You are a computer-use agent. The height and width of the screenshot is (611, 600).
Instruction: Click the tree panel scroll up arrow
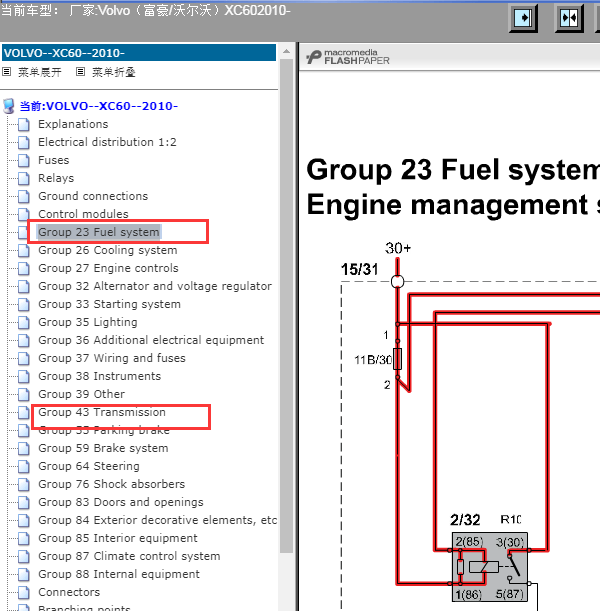pos(286,51)
